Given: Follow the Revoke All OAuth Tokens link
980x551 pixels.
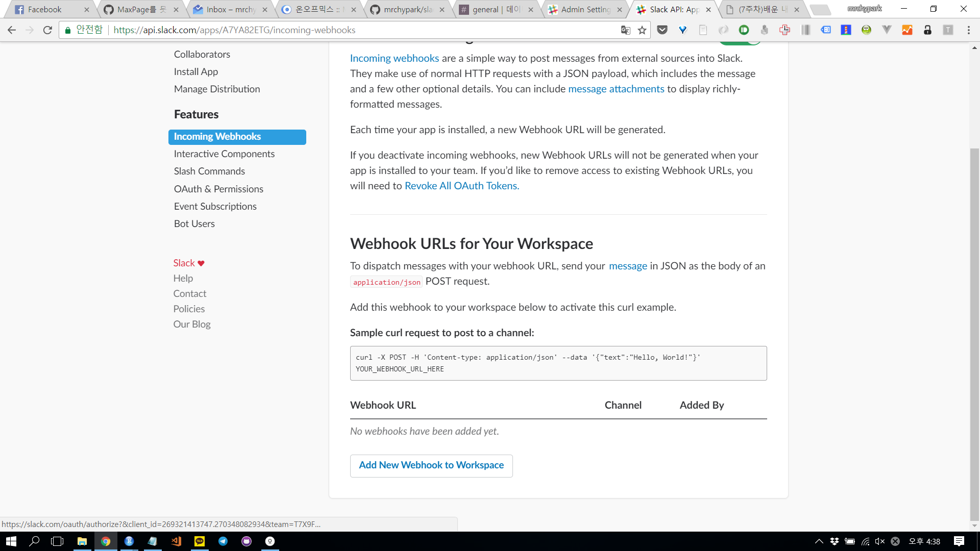Looking at the screenshot, I should [x=461, y=186].
